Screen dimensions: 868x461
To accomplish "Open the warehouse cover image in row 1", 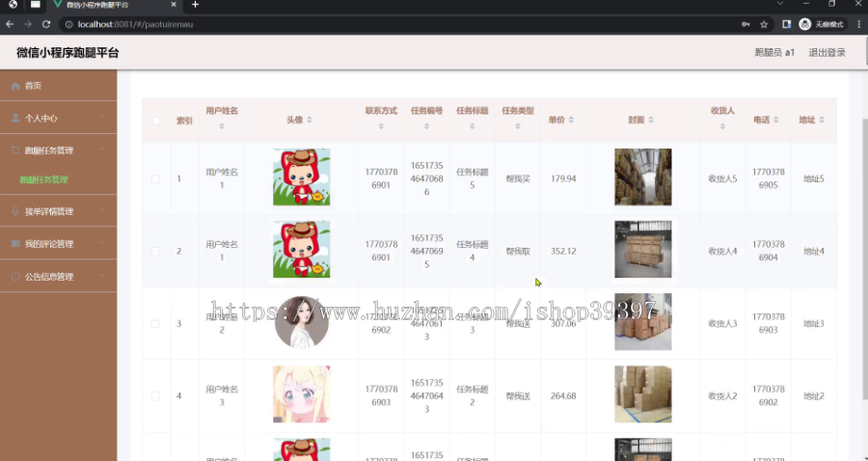I will tap(642, 177).
